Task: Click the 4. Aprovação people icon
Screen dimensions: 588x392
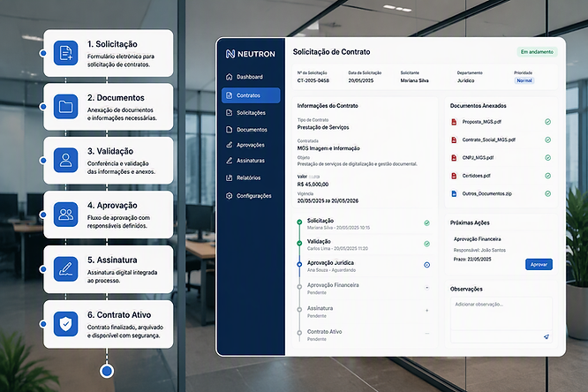Action: [x=65, y=215]
